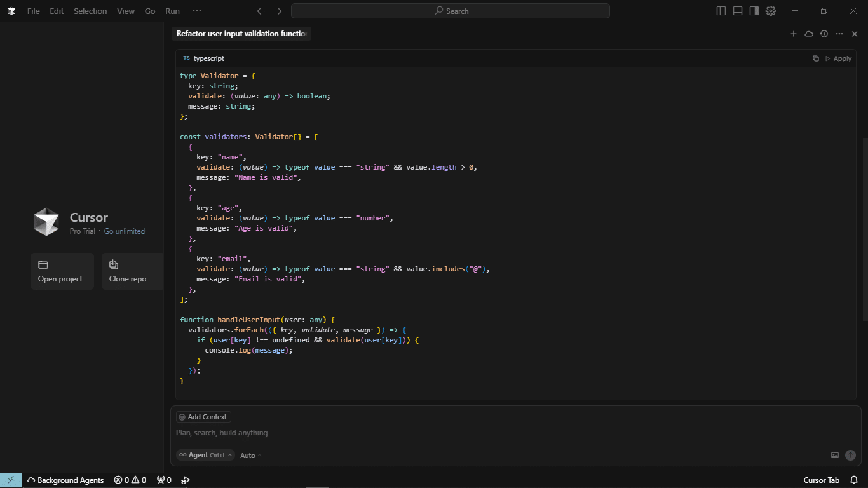Click forwarded ports antenna icon
This screenshot has height=488, width=868.
coord(164,480)
